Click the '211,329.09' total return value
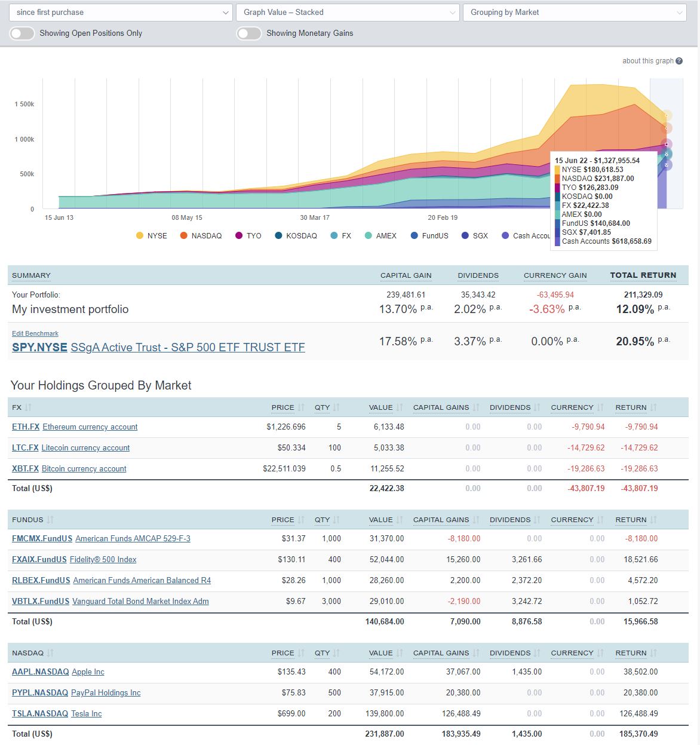Screen dimensions: 700x745 point(643,295)
